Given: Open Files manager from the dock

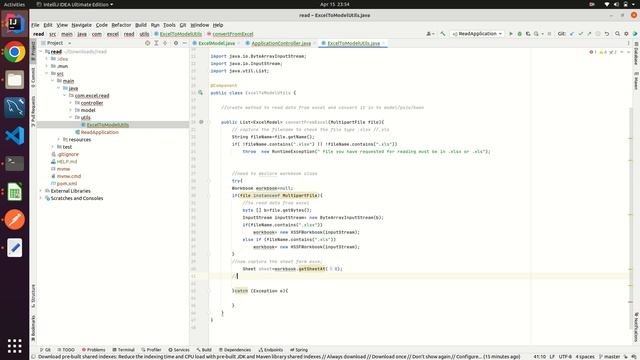Looking at the screenshot, I should 14,80.
